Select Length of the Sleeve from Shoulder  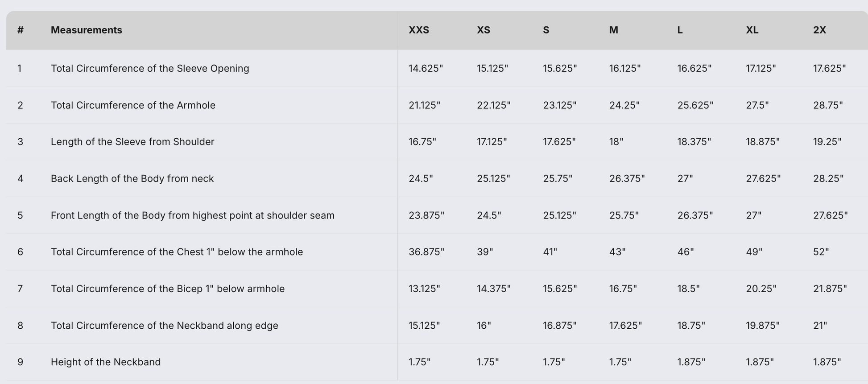[x=132, y=142]
